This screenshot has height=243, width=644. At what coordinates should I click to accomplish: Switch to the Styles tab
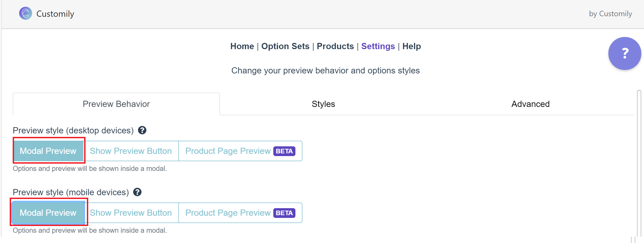pos(323,104)
